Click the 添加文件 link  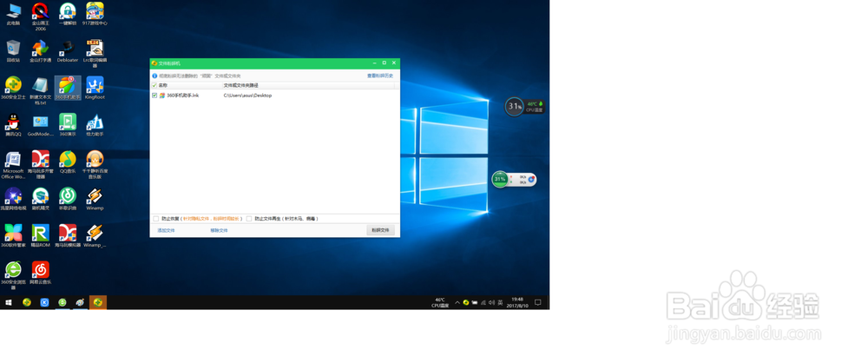(x=166, y=230)
